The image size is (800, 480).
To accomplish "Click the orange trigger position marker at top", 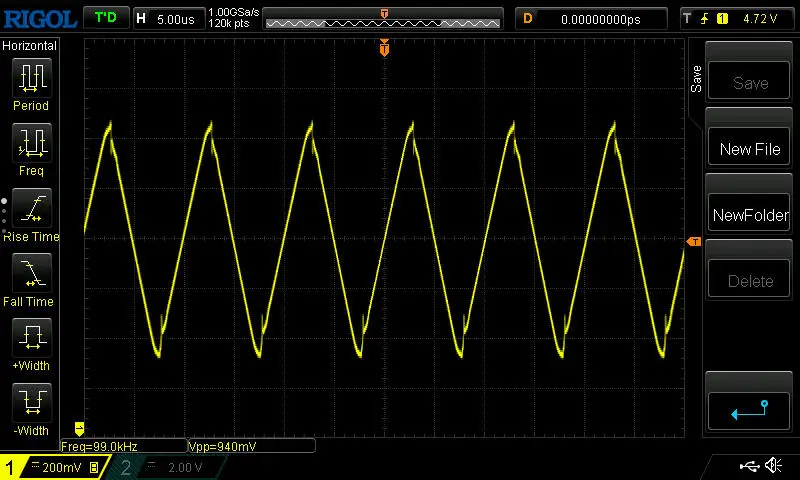I will (384, 47).
